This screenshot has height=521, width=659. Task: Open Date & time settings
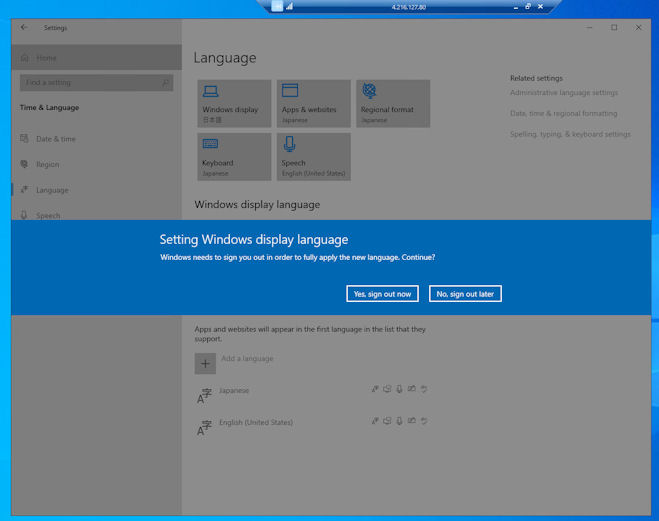(x=97, y=139)
